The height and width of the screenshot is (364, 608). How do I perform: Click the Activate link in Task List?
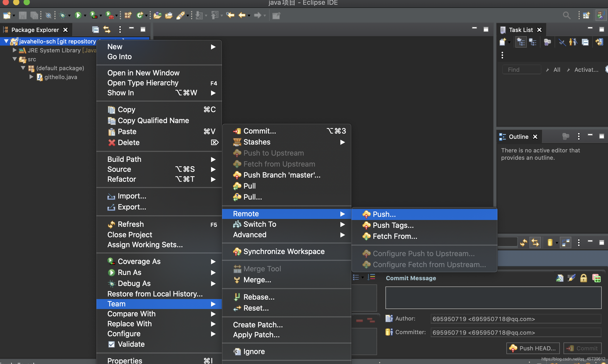click(586, 70)
